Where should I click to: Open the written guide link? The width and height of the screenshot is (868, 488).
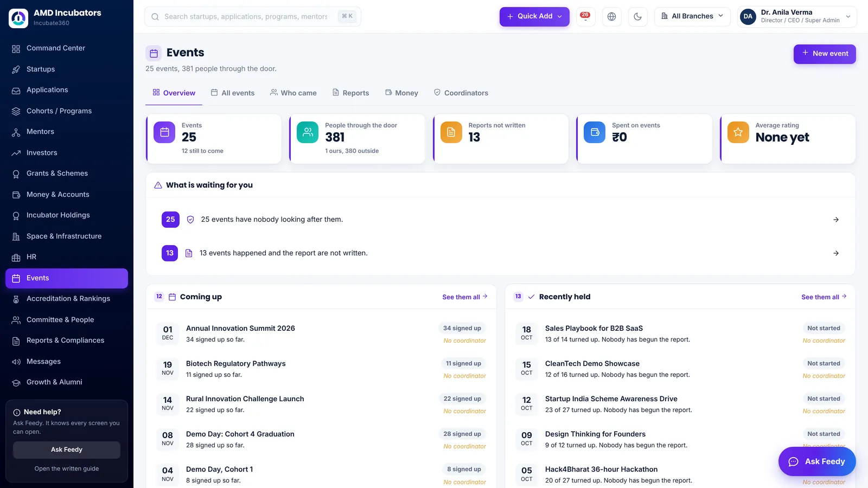tap(67, 469)
